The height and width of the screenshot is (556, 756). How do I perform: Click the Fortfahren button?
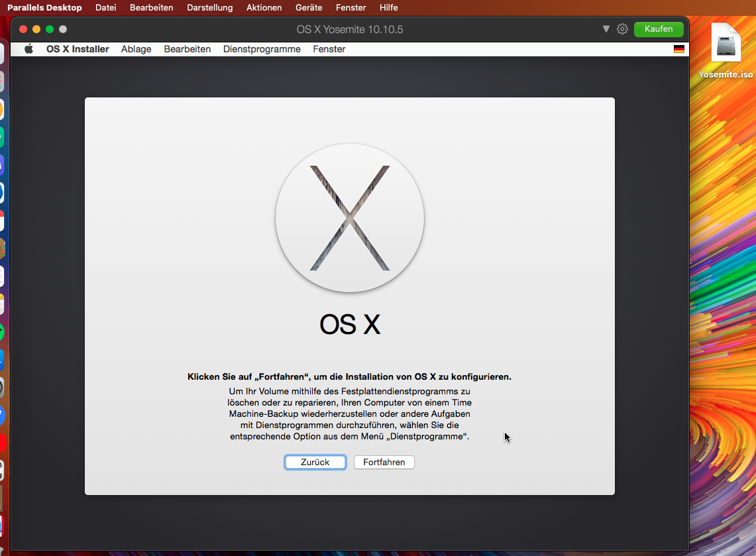(x=384, y=462)
